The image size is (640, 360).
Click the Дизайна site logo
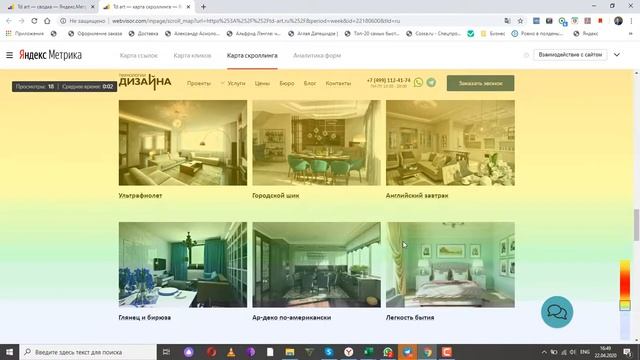pos(145,81)
